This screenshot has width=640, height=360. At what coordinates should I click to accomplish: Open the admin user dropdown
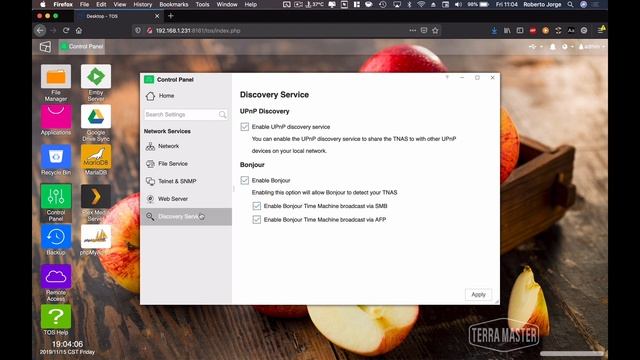tap(592, 47)
